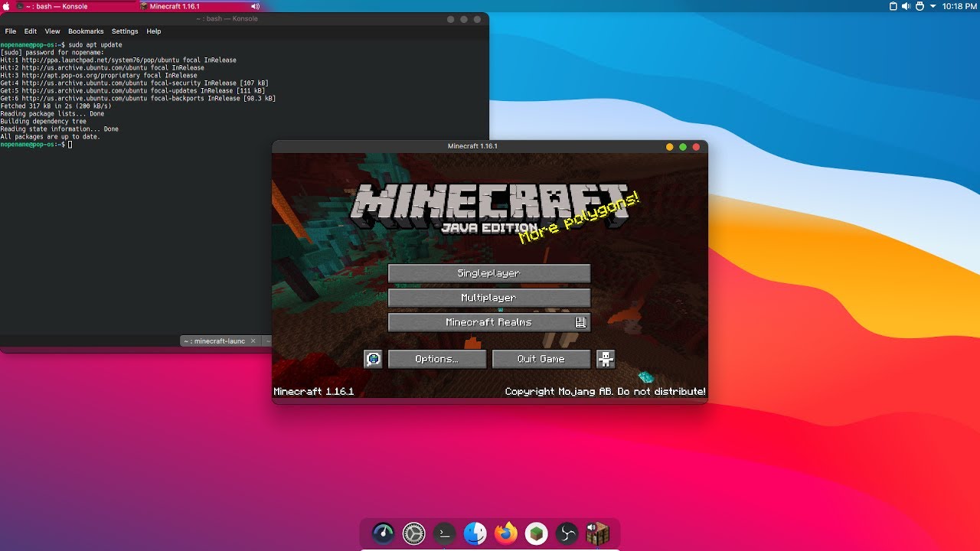
Task: Open language selection globe icon
Action: coord(373,359)
